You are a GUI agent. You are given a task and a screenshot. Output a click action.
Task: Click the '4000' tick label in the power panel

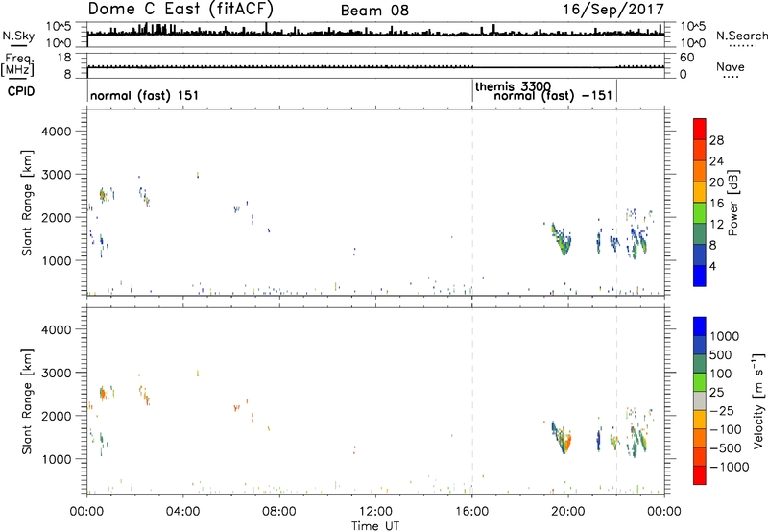click(57, 132)
